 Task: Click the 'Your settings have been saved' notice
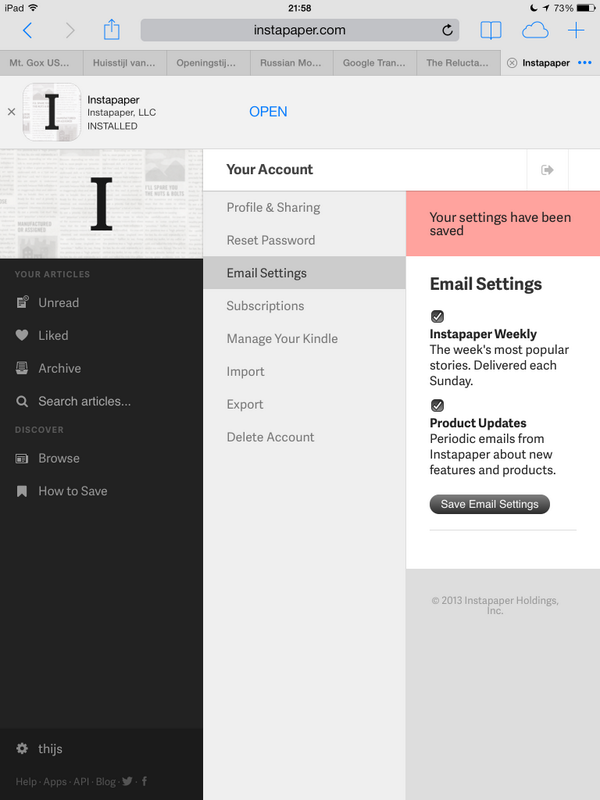[503, 224]
